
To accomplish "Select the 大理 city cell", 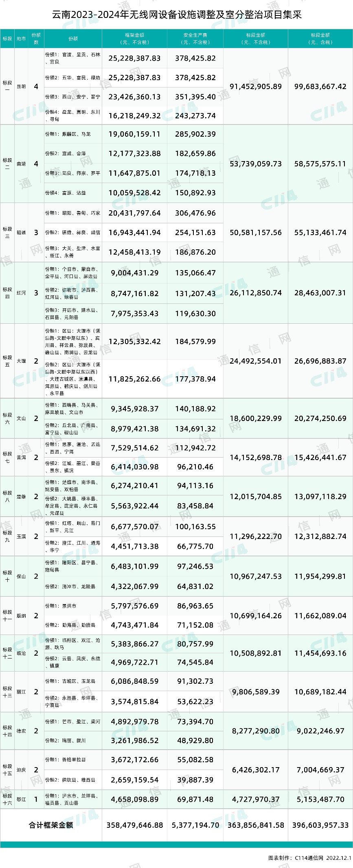I will [x=21, y=361].
